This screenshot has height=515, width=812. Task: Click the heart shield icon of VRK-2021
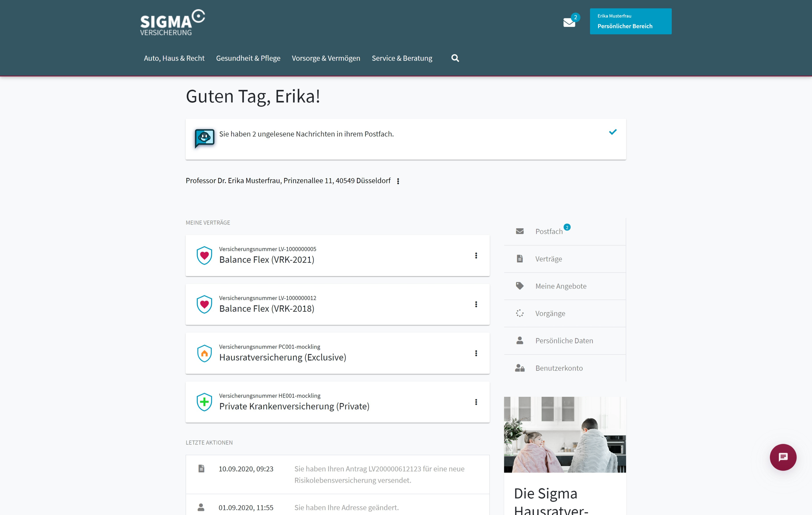204,255
